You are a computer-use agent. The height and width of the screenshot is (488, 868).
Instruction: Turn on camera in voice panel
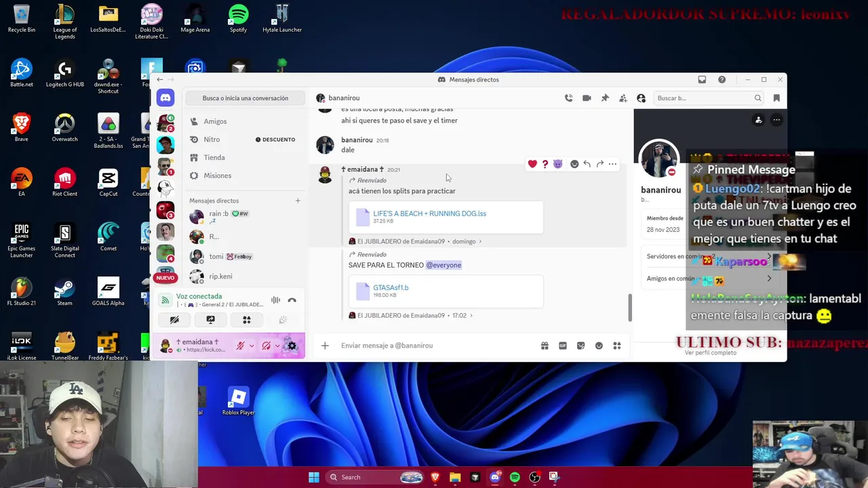(x=174, y=320)
